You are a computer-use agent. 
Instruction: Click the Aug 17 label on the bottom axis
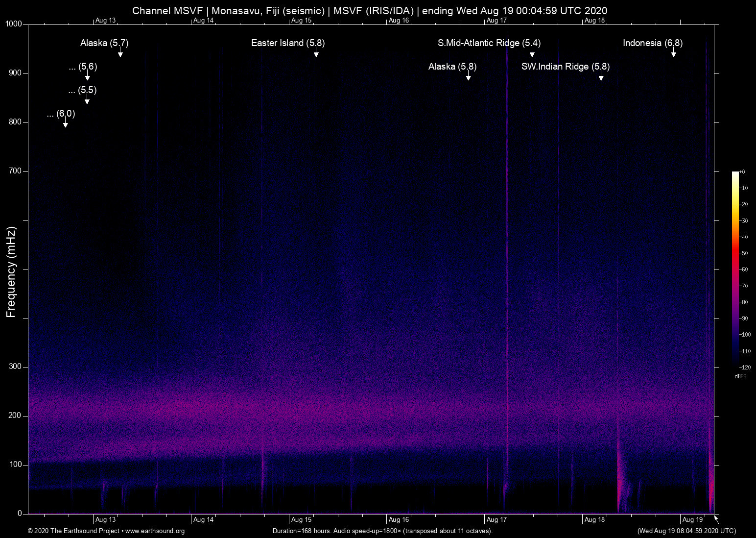click(496, 520)
